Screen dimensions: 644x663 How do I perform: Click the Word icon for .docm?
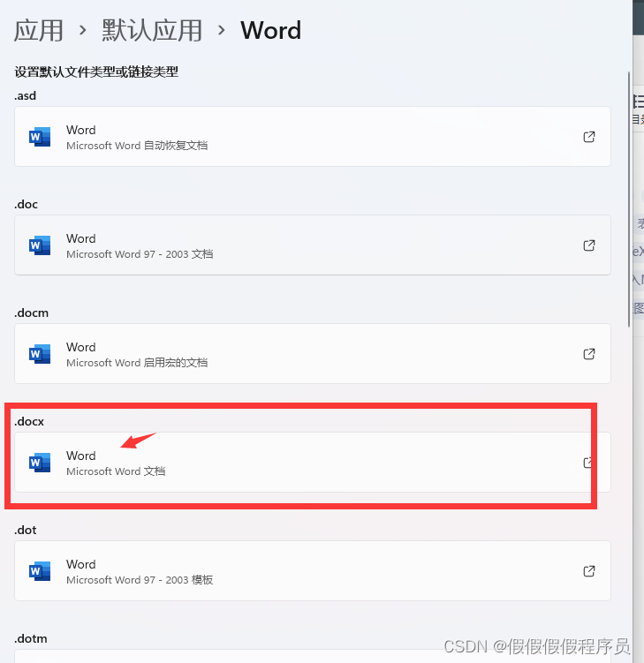40,354
